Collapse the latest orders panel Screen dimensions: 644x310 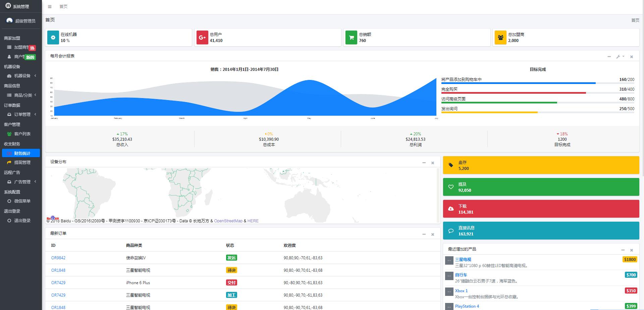click(424, 234)
